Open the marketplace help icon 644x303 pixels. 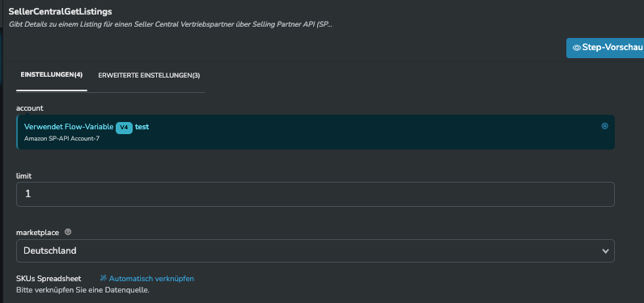click(x=68, y=232)
